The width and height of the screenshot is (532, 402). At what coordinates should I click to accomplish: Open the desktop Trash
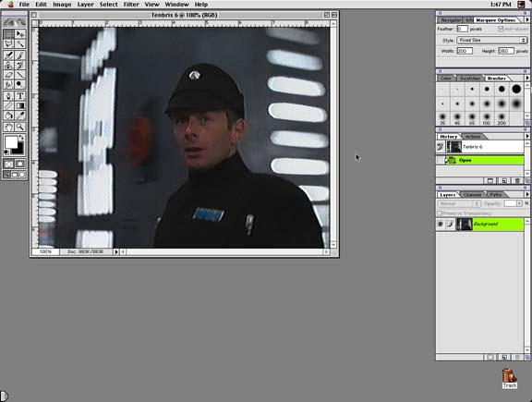click(x=509, y=378)
